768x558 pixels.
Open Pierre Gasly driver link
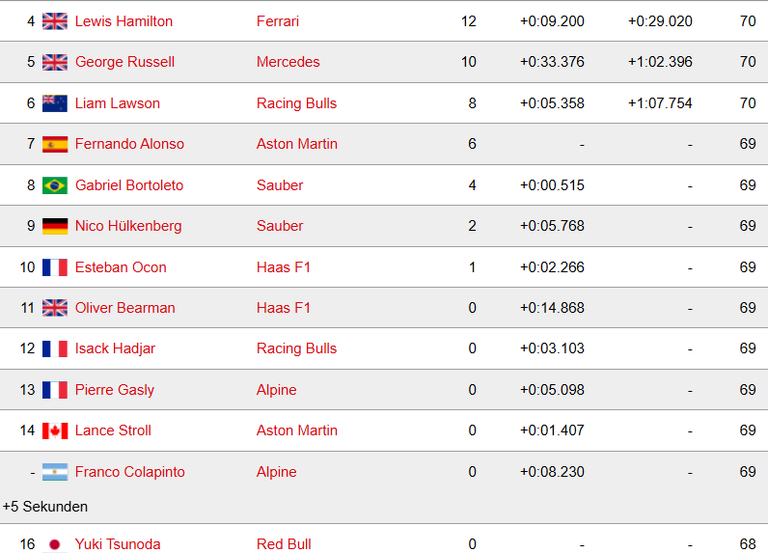115,390
